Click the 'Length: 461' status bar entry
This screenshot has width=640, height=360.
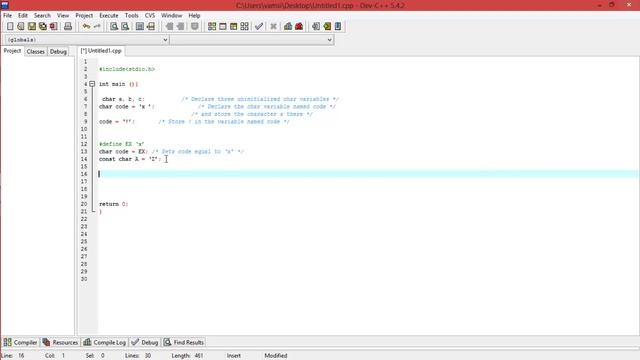(187, 356)
